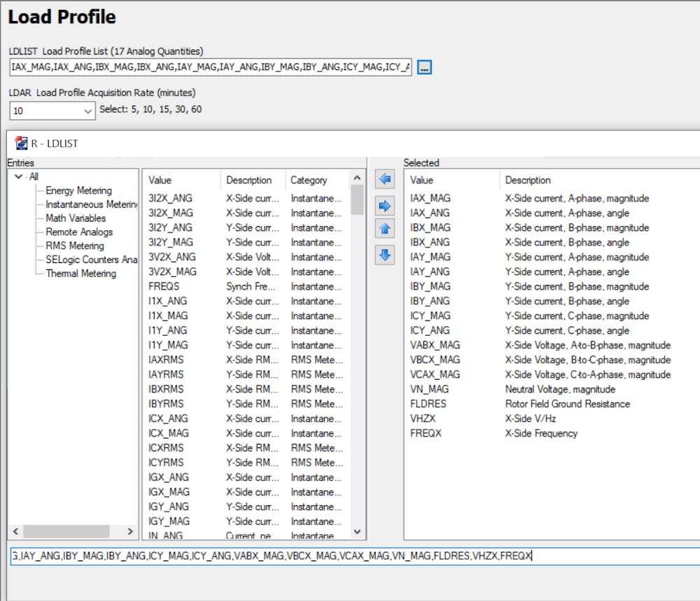The image size is (700, 601).
Task: Select Thermal Metering tree entry
Action: (80, 274)
